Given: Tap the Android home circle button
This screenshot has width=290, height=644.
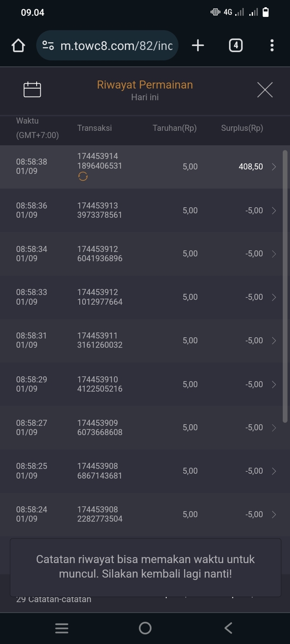Looking at the screenshot, I should 145,628.
